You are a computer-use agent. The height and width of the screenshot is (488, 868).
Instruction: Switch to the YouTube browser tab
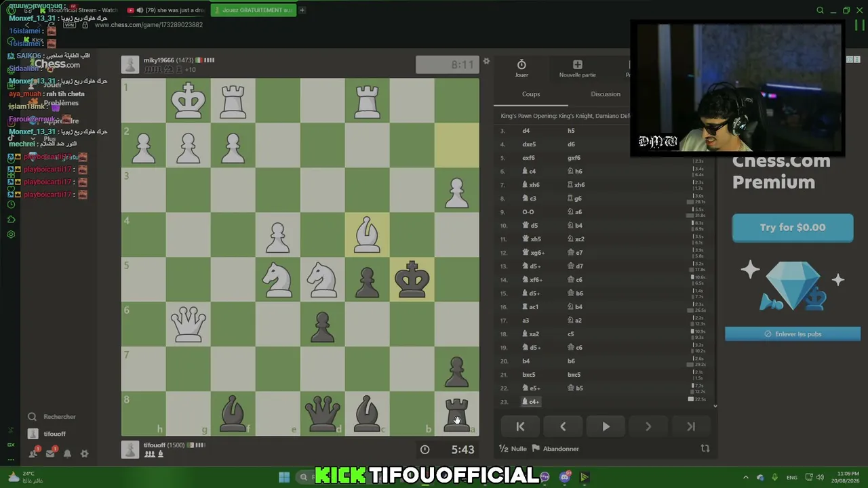tap(165, 10)
